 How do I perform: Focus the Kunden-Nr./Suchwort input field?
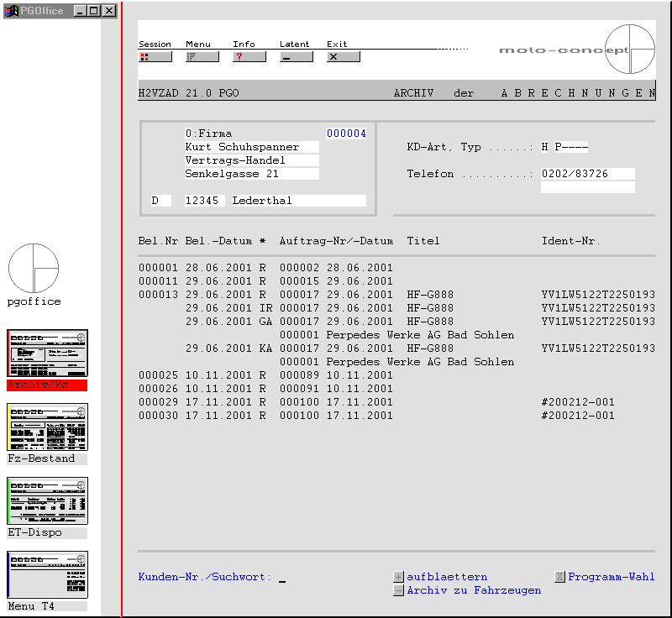pos(283,578)
